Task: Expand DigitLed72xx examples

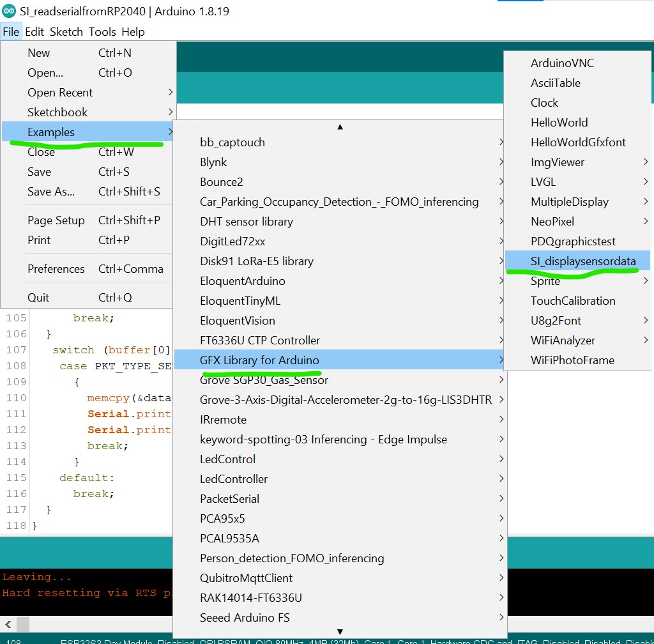Action: coord(340,241)
